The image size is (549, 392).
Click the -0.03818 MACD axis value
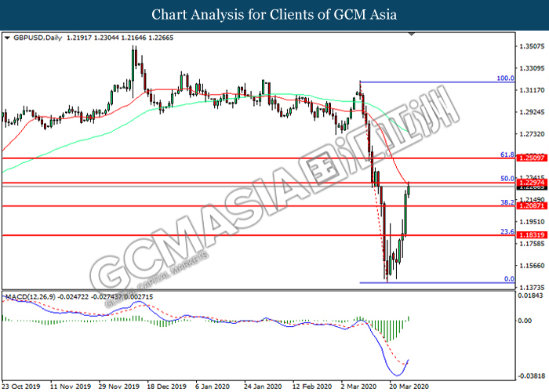[x=532, y=376]
